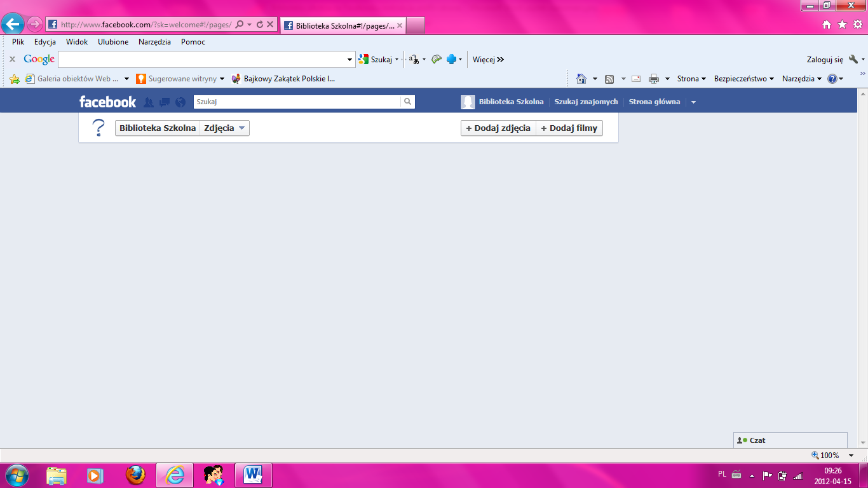The width and height of the screenshot is (868, 488).
Task: Click the printer icon
Action: point(654,79)
